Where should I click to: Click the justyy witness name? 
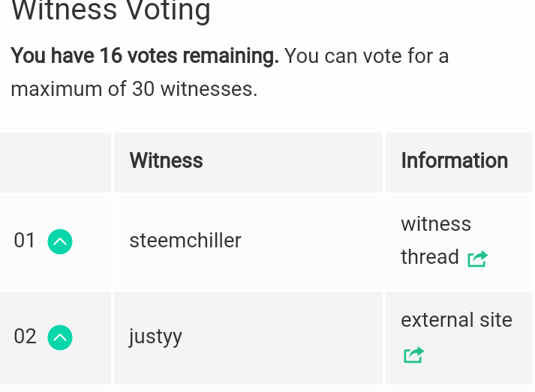tap(155, 337)
